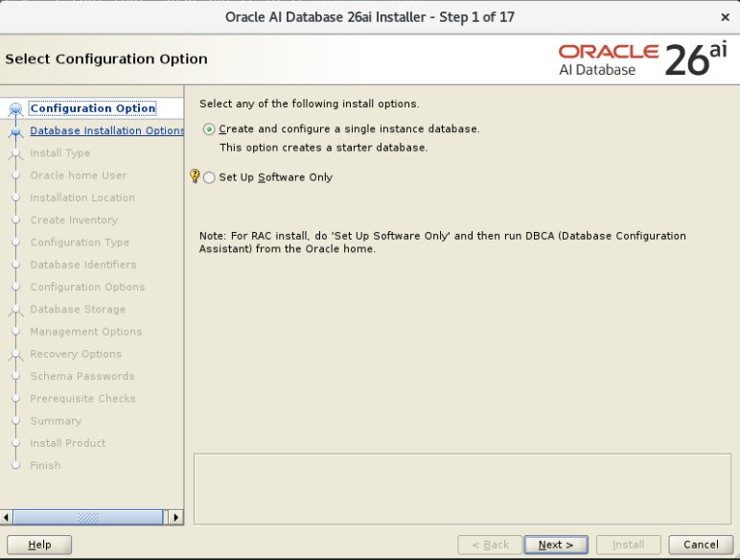Click the installer title 'Step 1 of 17'
The width and height of the screenshot is (740, 560).
(x=476, y=17)
